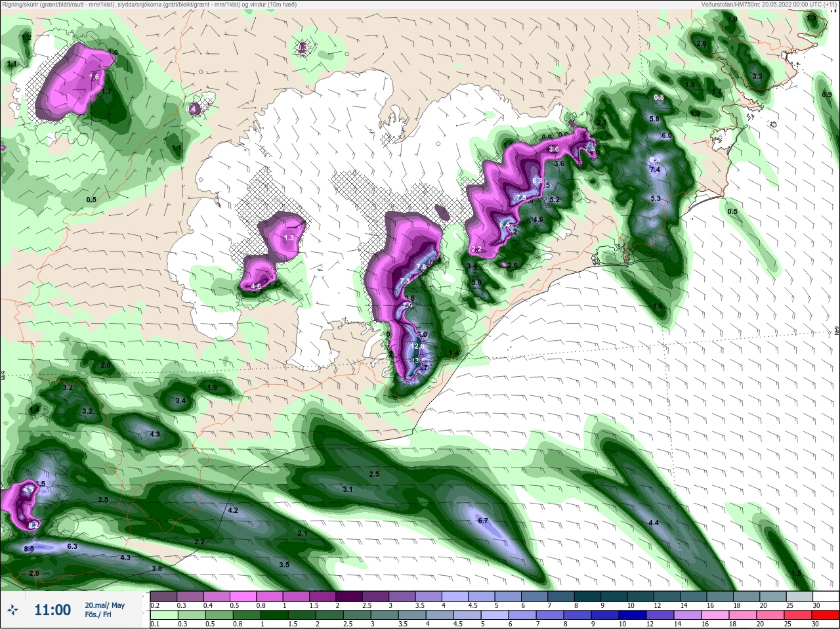840x629 pixels.
Task: Click the Veðurstofan logo icon beside the time
Action: 12,610
